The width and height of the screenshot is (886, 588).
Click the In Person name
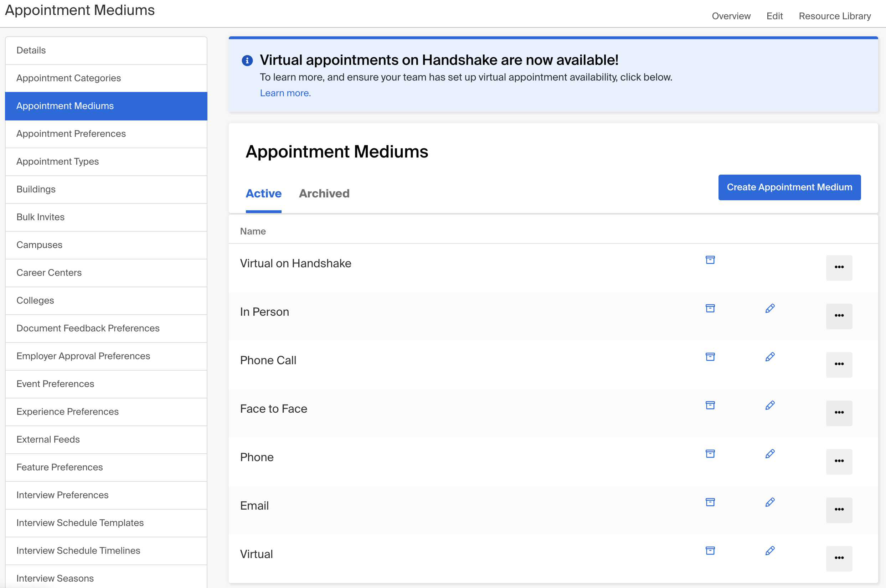[264, 311]
